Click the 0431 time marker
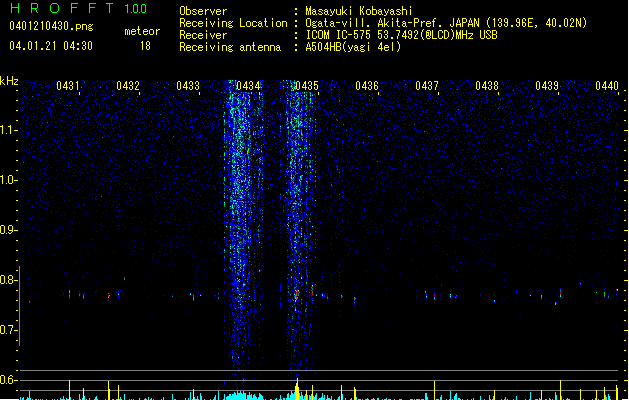This screenshot has width=629, height=400. click(x=67, y=86)
